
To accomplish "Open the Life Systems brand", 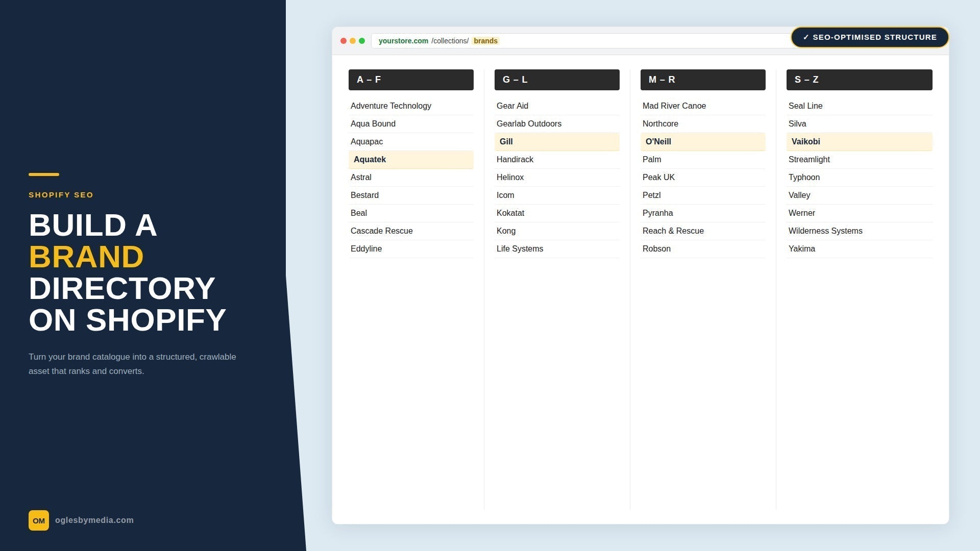I will (x=557, y=249).
